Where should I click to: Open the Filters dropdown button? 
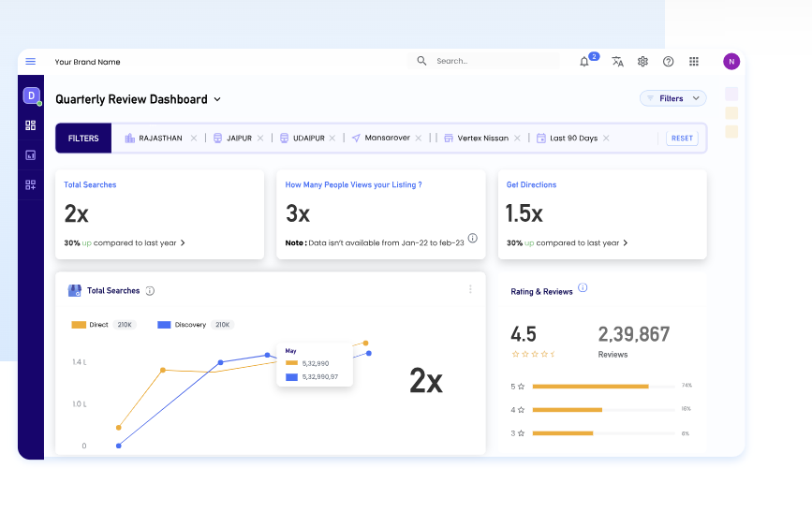click(x=672, y=98)
